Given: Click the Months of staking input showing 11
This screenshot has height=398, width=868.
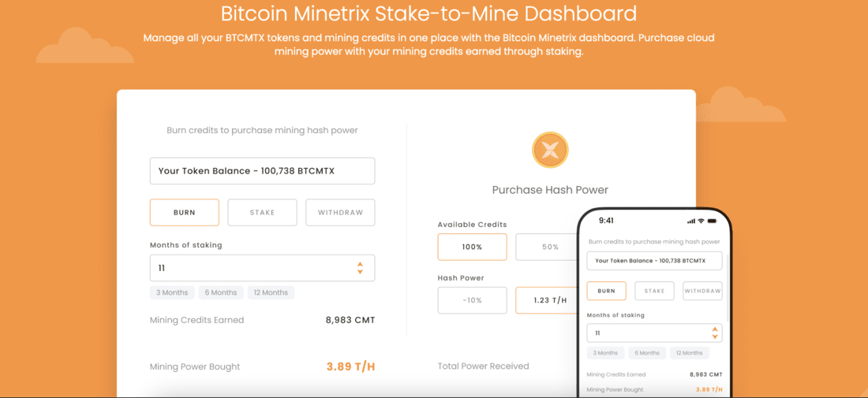Looking at the screenshot, I should click(263, 268).
